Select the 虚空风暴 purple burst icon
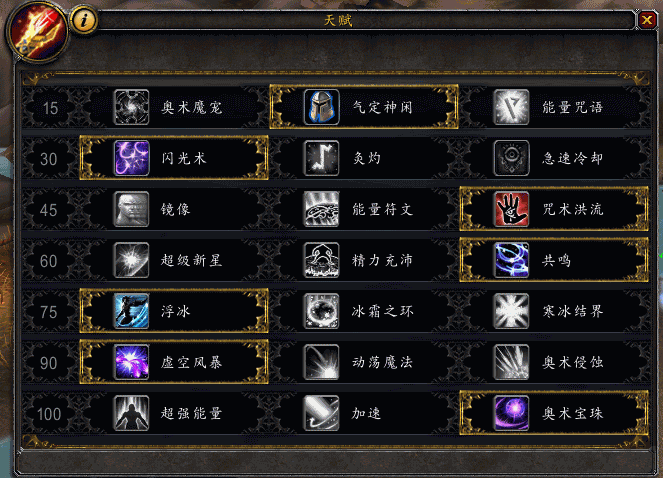 (132, 362)
